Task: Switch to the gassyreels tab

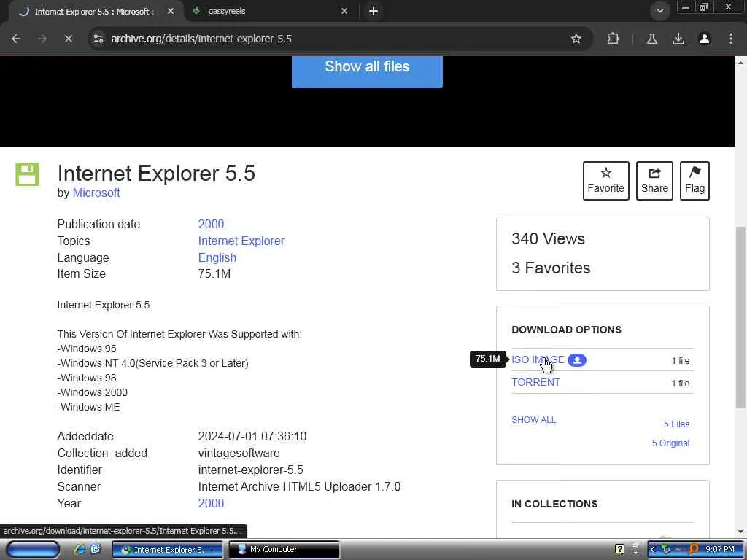Action: coord(270,11)
